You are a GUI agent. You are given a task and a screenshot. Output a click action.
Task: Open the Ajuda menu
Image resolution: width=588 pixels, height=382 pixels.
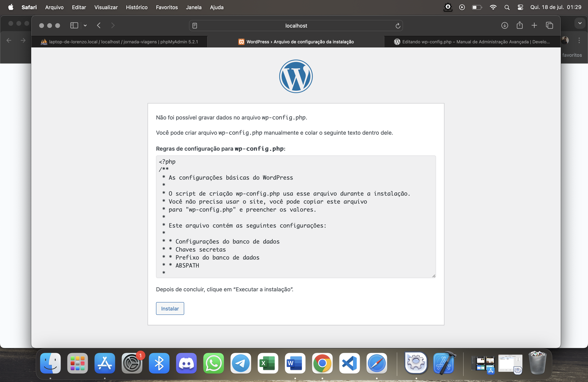point(217,7)
